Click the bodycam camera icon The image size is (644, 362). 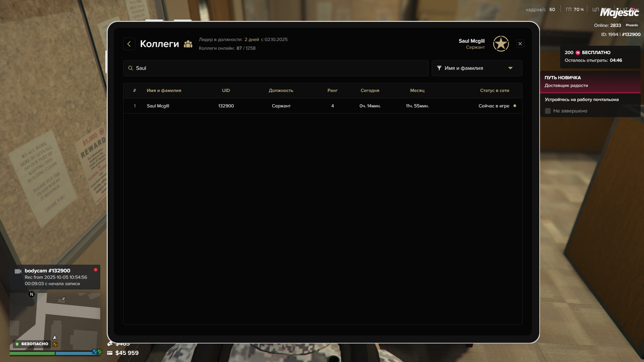[x=18, y=271]
